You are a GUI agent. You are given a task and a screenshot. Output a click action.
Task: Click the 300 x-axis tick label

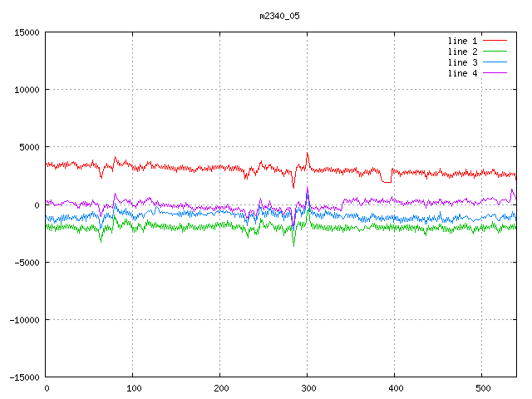click(308, 388)
